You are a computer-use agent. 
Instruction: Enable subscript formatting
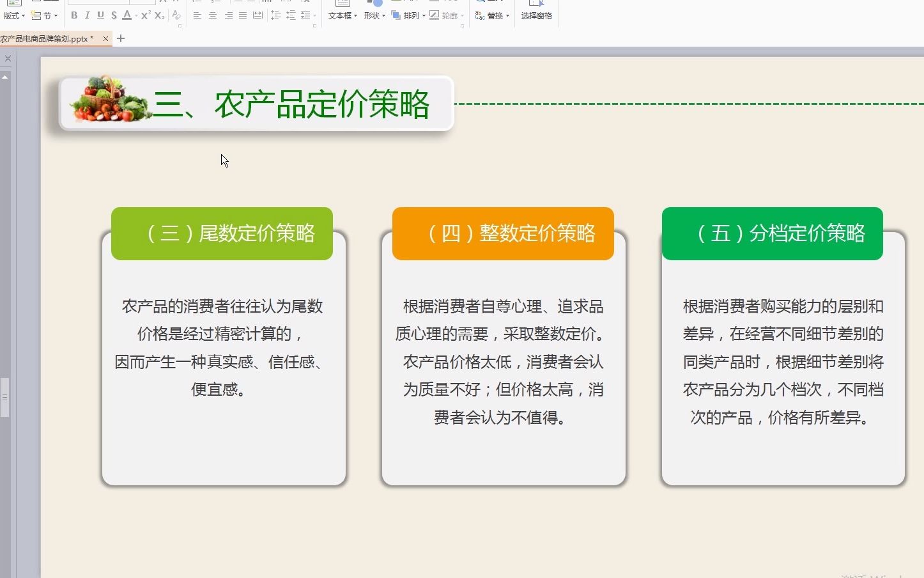pyautogui.click(x=158, y=15)
